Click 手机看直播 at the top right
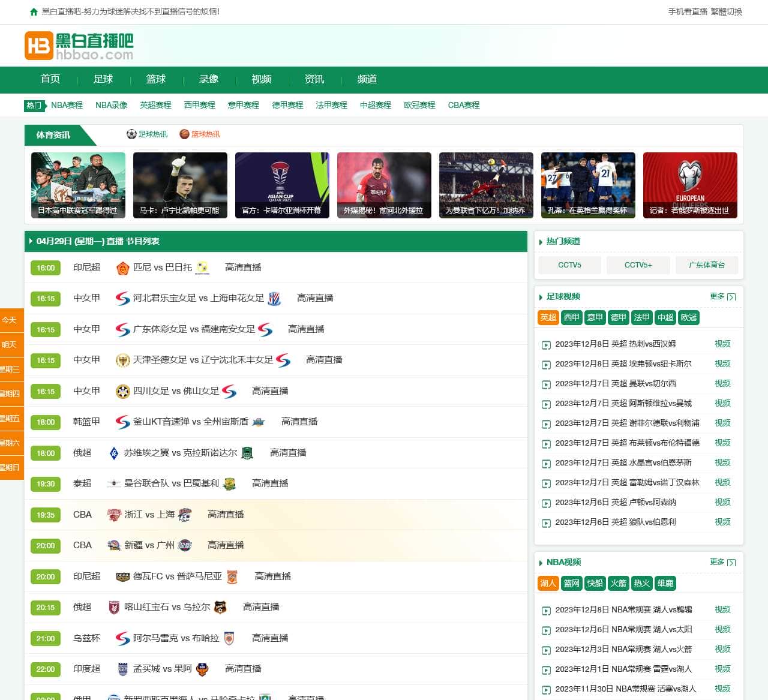 688,11
